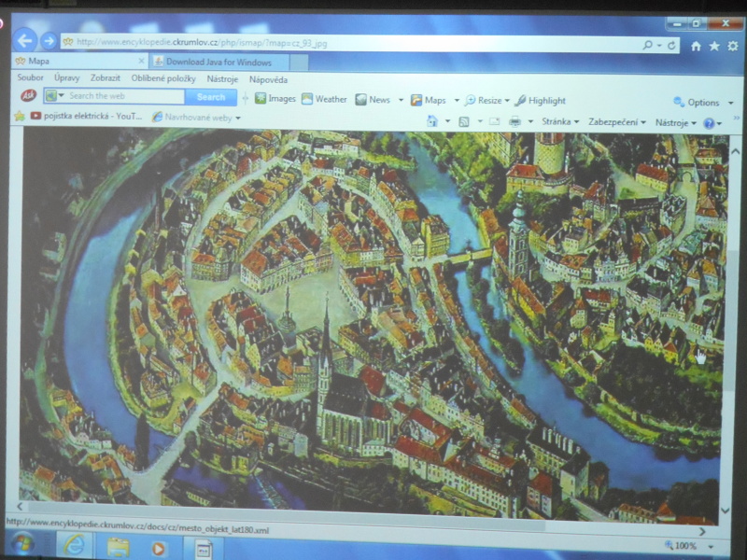Click the RSS feeds icon
747x560 pixels.
pos(463,122)
